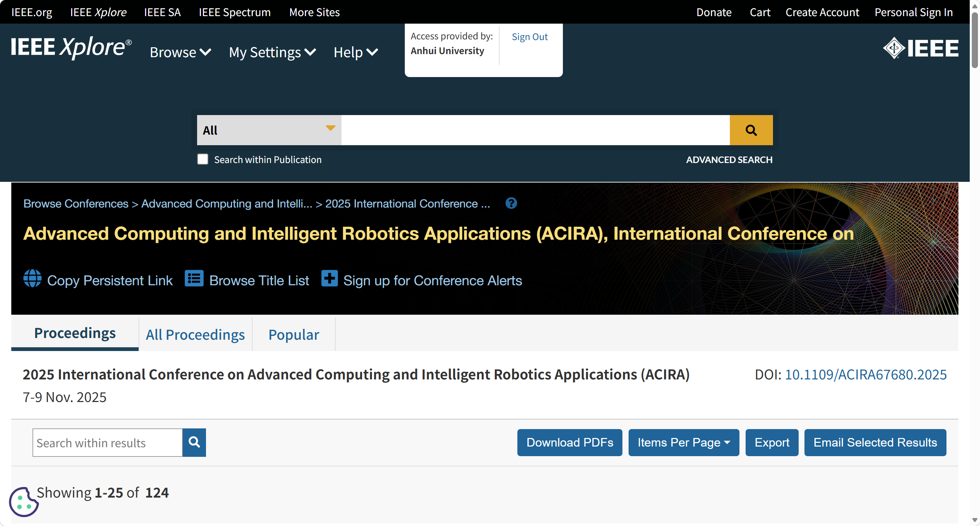
Task: Focus the main search text field
Action: [535, 130]
